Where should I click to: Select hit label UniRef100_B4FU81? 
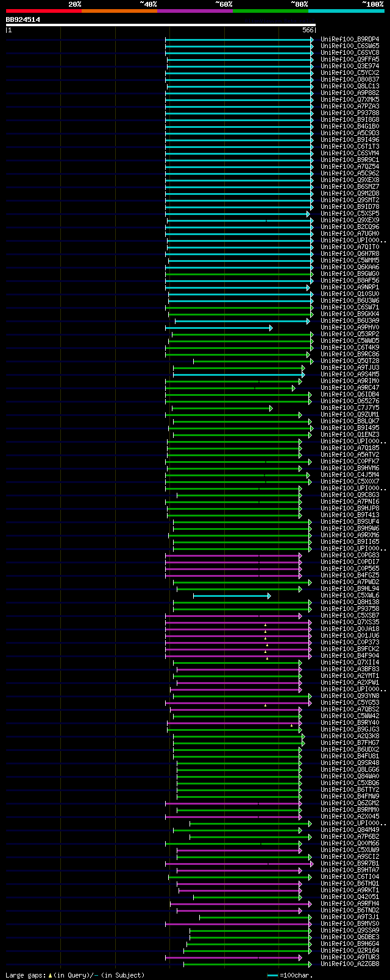(350, 756)
